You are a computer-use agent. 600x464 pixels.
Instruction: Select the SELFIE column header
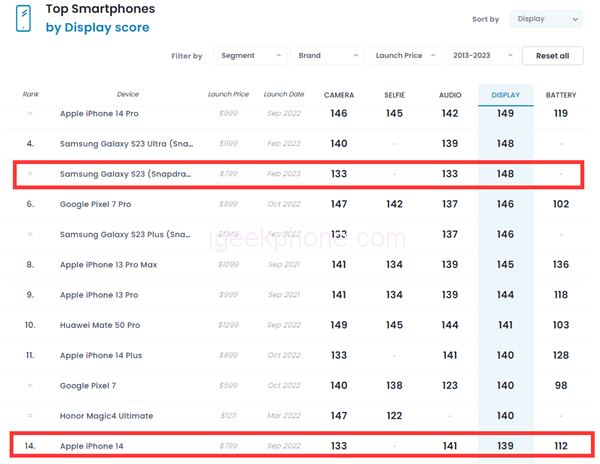click(x=394, y=95)
